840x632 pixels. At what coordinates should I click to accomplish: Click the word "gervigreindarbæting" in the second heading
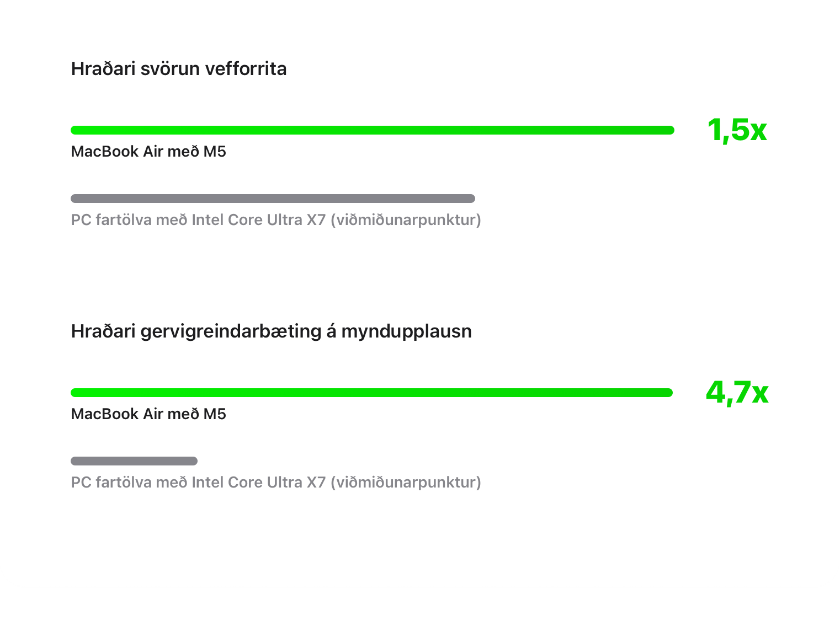[231, 331]
